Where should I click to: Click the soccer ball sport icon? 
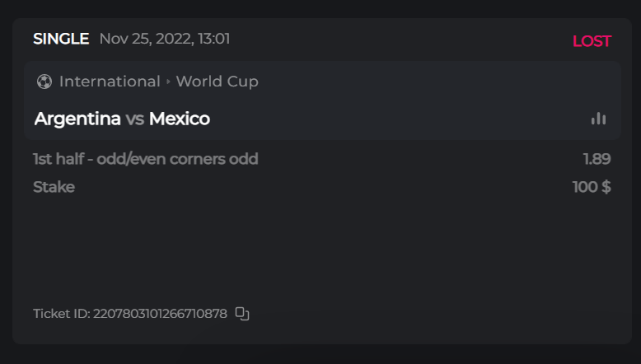point(44,82)
